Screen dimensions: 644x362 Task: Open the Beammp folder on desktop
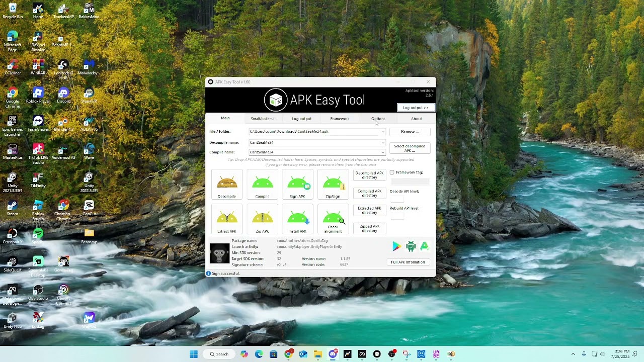click(89, 236)
